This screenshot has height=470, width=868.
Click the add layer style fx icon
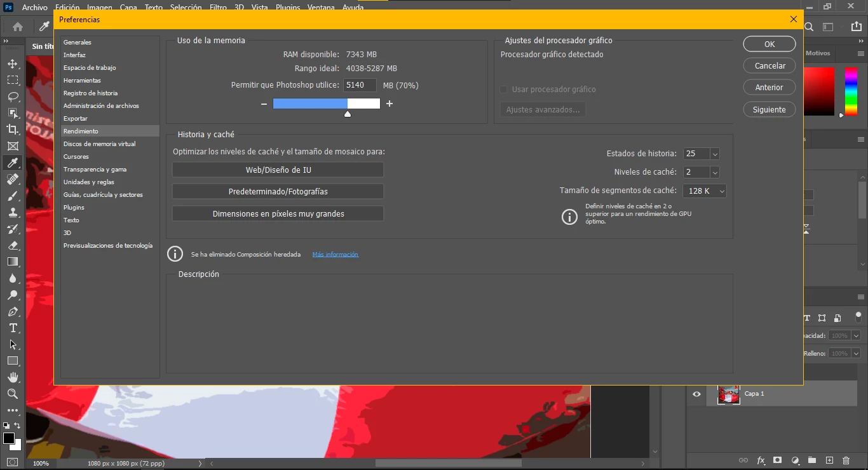[760, 460]
